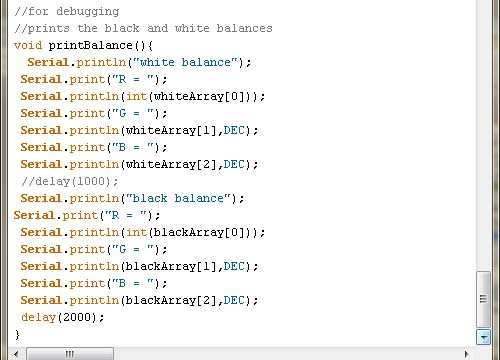Click the vertical scrollbar down arrow
This screenshot has width=500, height=360.
point(483,337)
